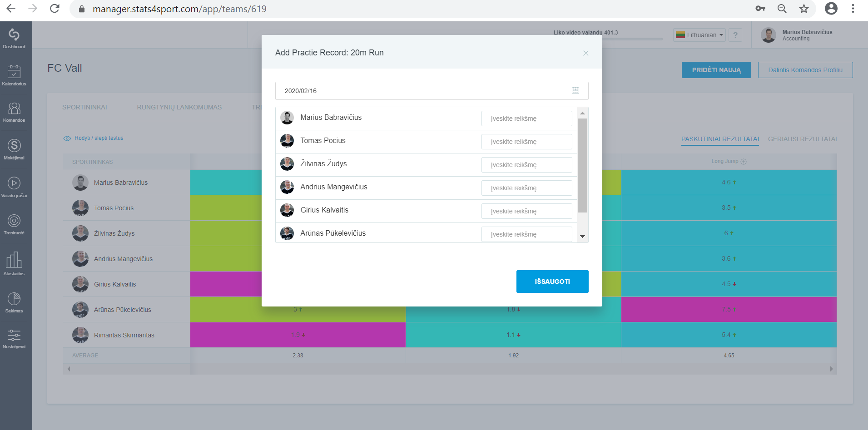868x430 pixels.
Task: Click the browser address bar URL
Action: click(179, 9)
